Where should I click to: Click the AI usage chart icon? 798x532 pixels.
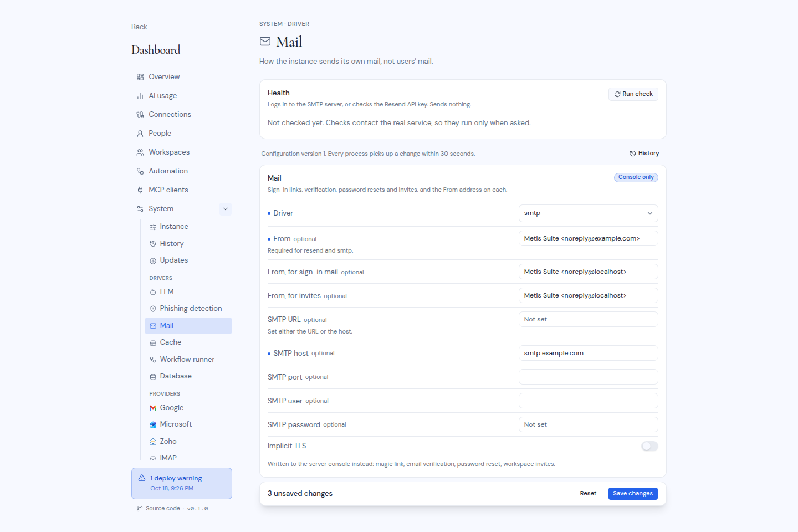pyautogui.click(x=140, y=96)
